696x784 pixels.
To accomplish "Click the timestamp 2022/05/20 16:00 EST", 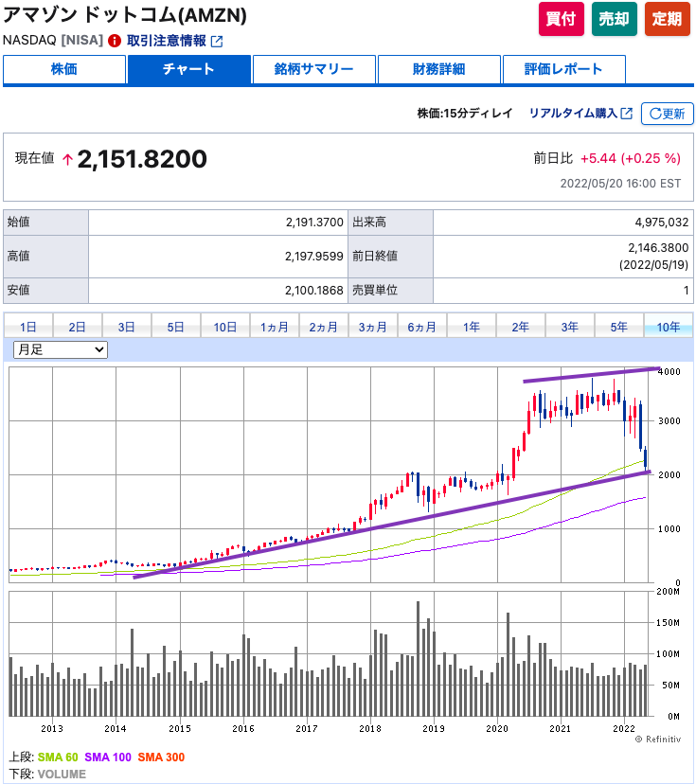I will (620, 184).
